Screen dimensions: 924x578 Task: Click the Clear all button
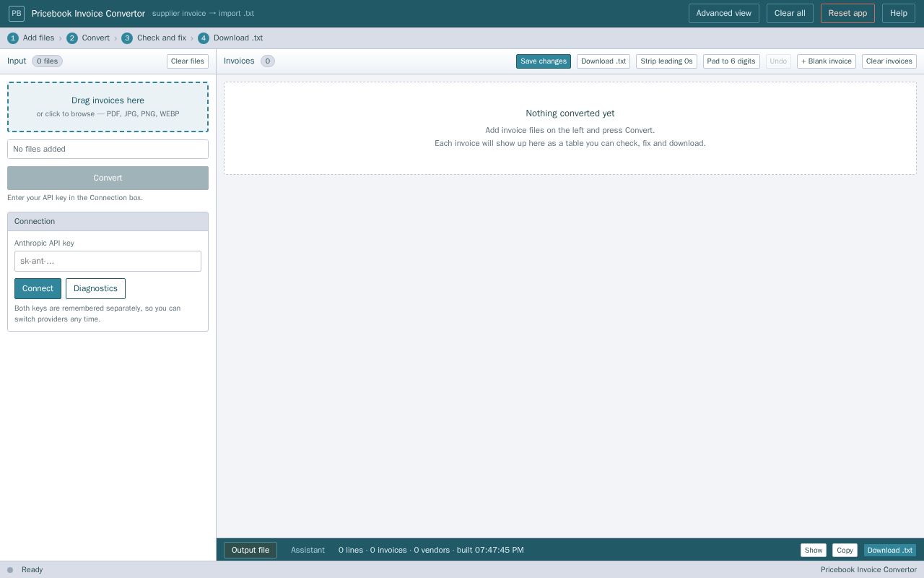click(790, 13)
